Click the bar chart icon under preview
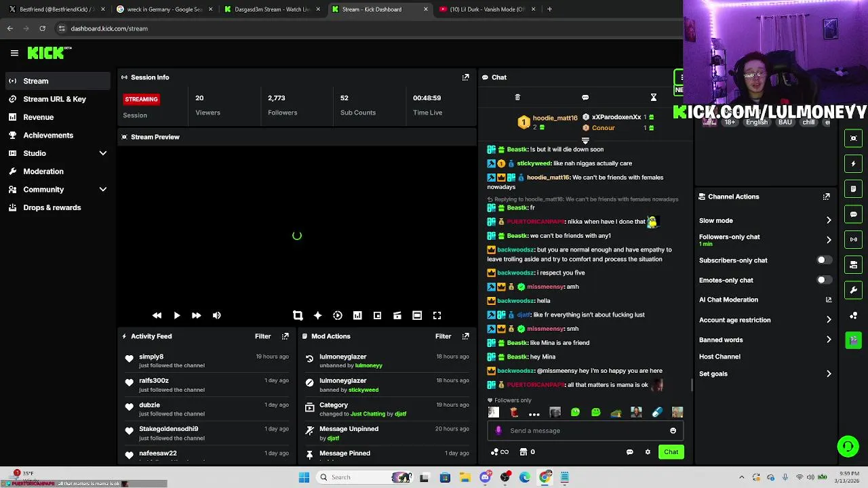This screenshot has height=488, width=868. (357, 315)
